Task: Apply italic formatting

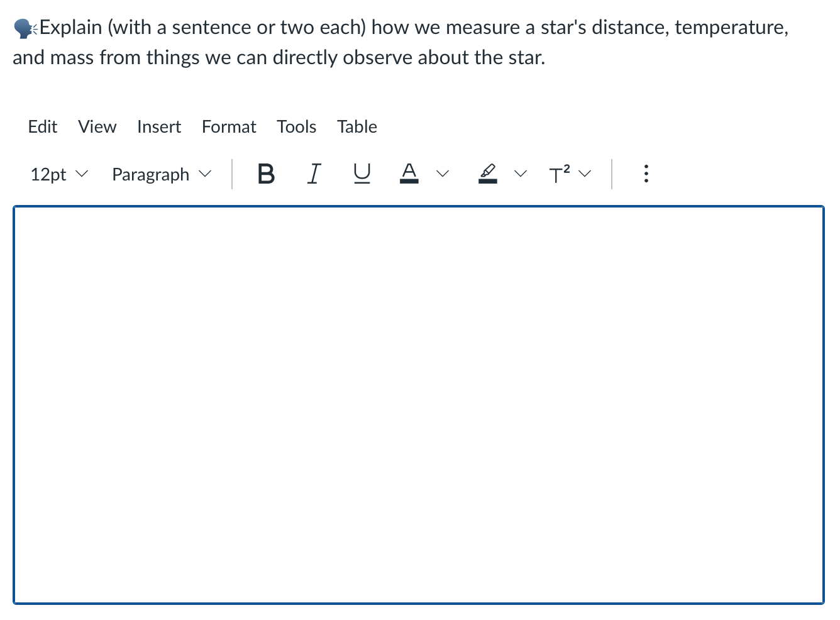Action: pyautogui.click(x=314, y=174)
